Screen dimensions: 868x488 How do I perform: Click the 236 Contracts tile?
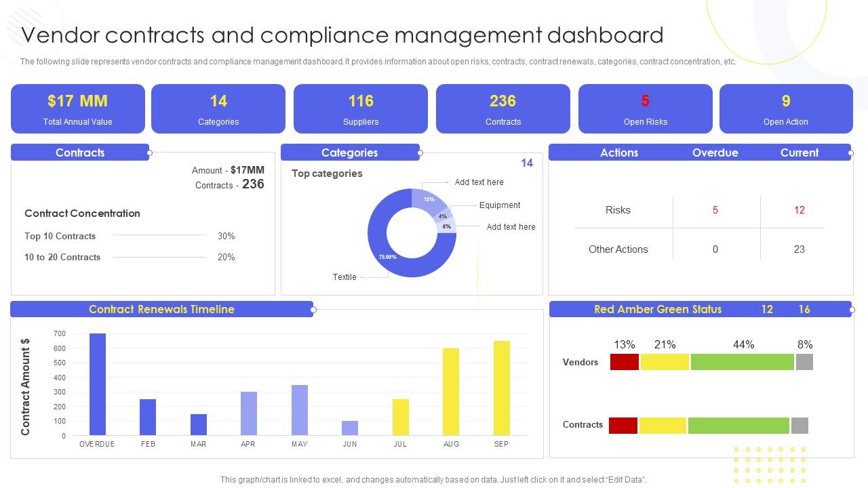[502, 108]
